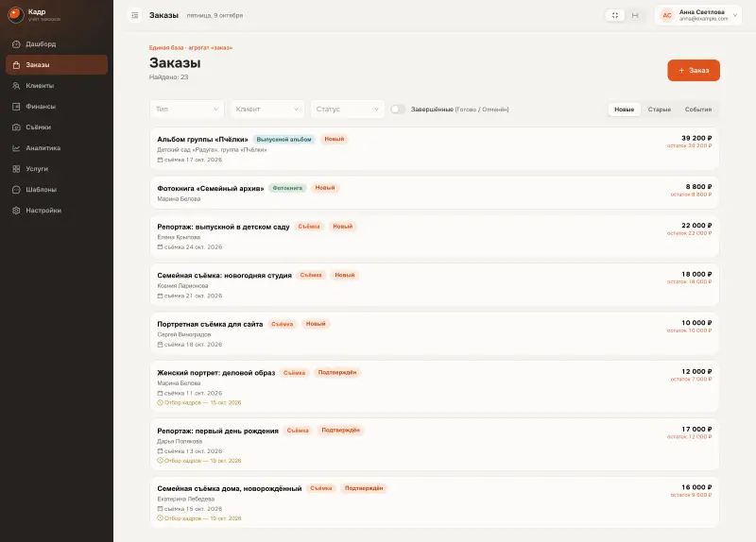
Task: Click the Фотокнига type tag
Action: coord(287,188)
